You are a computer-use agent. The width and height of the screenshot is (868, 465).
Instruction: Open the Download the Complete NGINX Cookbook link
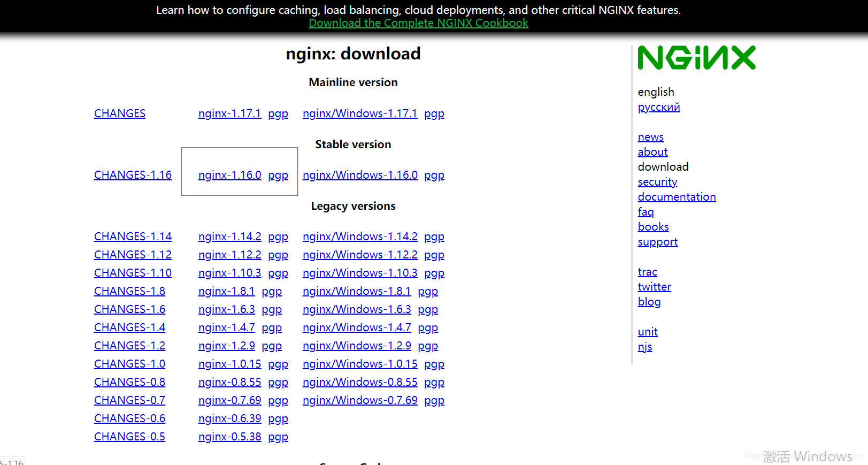pos(418,23)
